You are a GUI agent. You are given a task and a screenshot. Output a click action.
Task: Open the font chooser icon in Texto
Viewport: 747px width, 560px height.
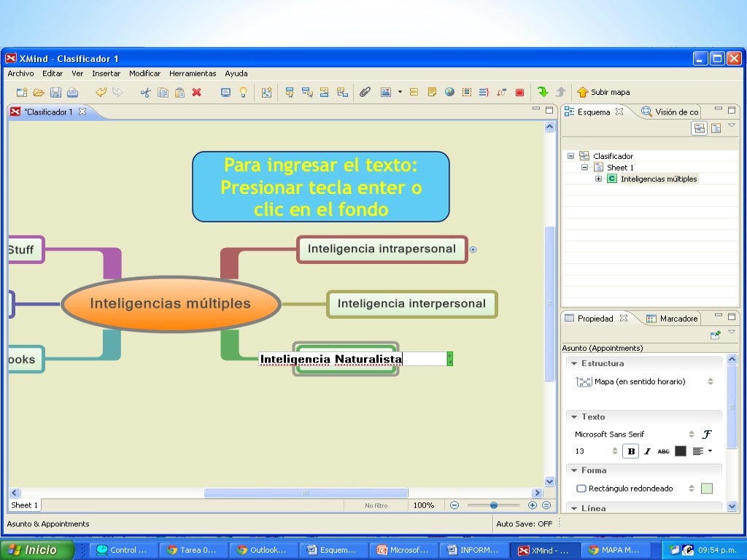tap(706, 434)
